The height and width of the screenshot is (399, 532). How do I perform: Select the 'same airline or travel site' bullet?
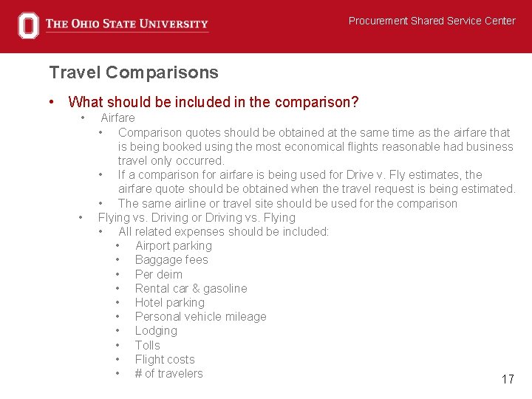(287, 203)
